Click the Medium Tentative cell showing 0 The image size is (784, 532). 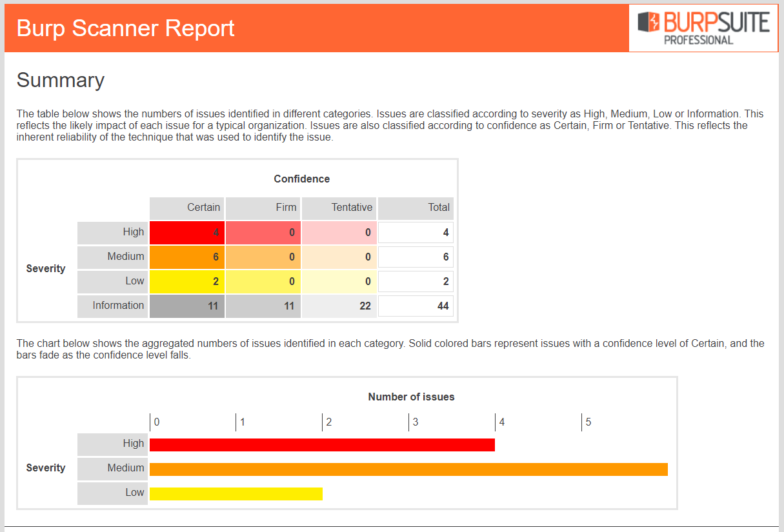pos(339,257)
